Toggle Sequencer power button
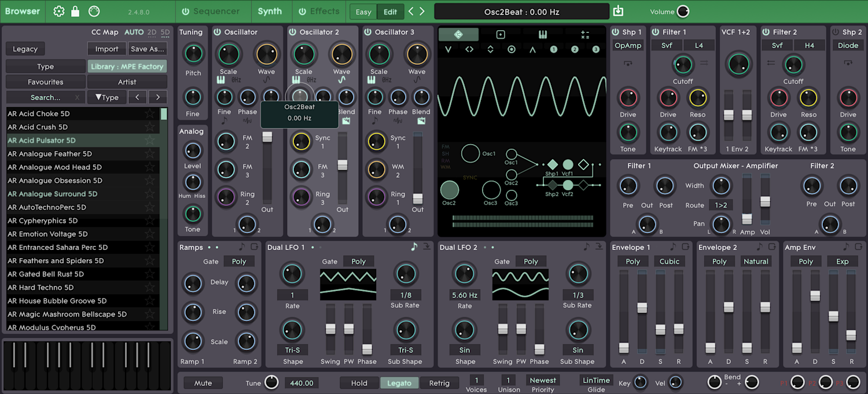This screenshot has width=868, height=394. point(185,12)
